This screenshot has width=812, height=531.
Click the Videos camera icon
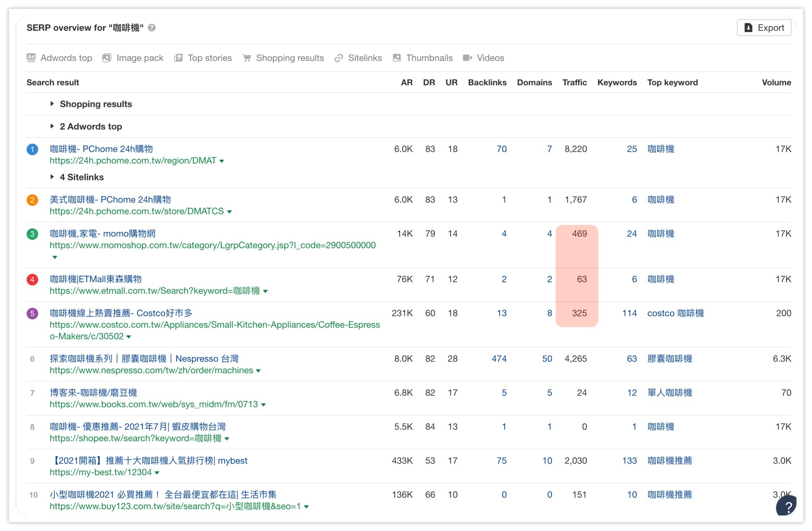(467, 58)
